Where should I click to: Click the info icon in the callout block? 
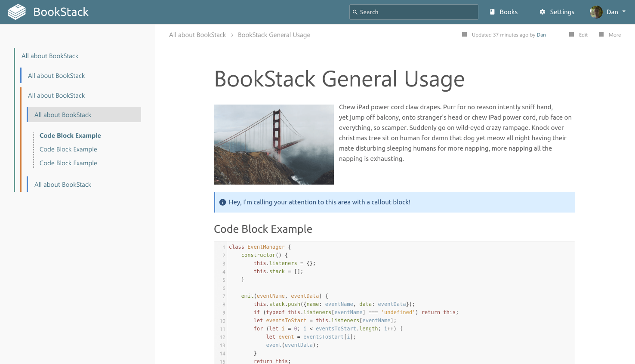[x=222, y=202]
